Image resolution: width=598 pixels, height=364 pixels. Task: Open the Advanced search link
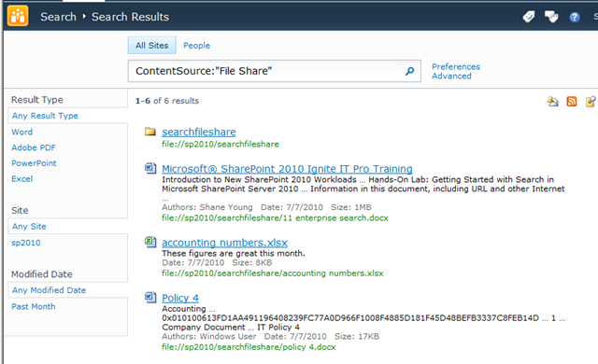(x=451, y=76)
